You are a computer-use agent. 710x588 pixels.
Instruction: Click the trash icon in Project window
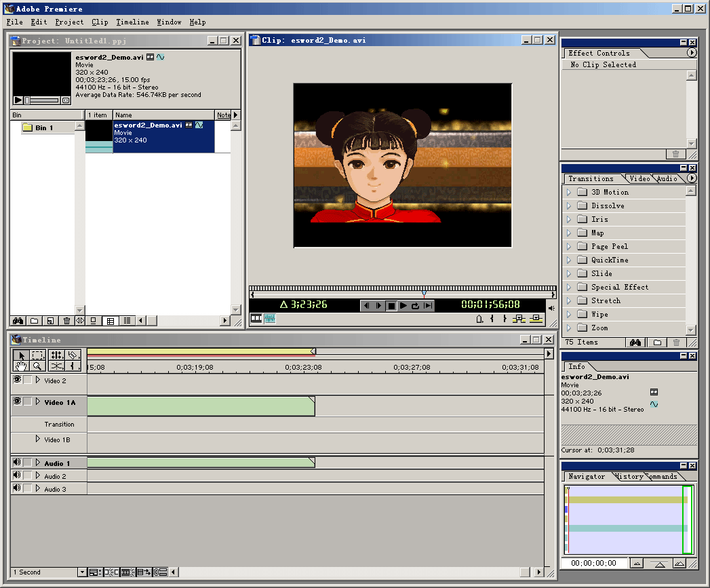coord(66,321)
